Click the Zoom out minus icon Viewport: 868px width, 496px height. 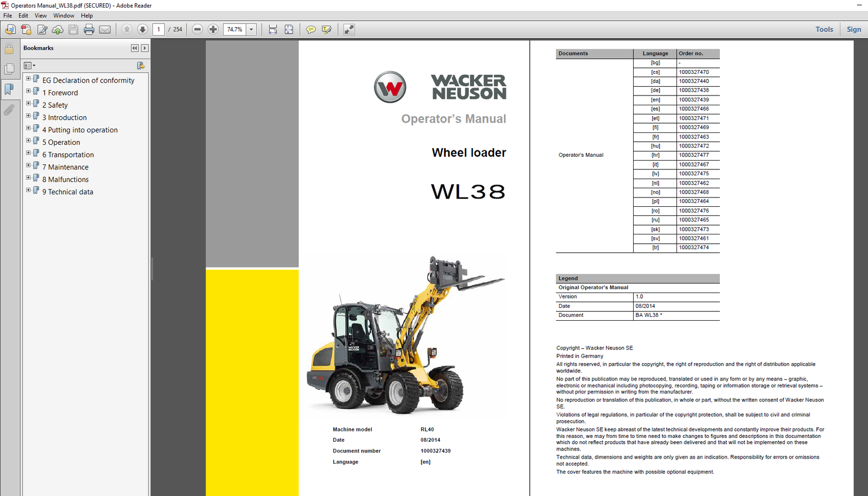(197, 29)
